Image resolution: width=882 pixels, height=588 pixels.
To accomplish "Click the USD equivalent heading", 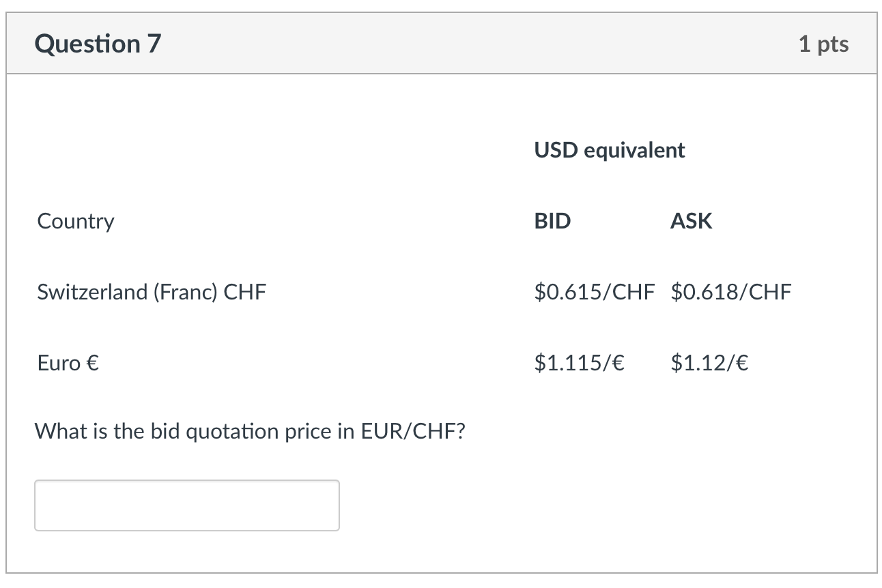I will pos(609,150).
